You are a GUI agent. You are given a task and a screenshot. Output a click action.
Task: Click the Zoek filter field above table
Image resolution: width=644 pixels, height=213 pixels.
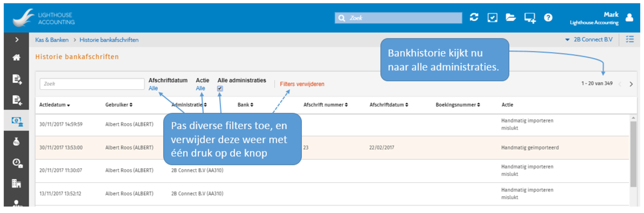point(92,84)
